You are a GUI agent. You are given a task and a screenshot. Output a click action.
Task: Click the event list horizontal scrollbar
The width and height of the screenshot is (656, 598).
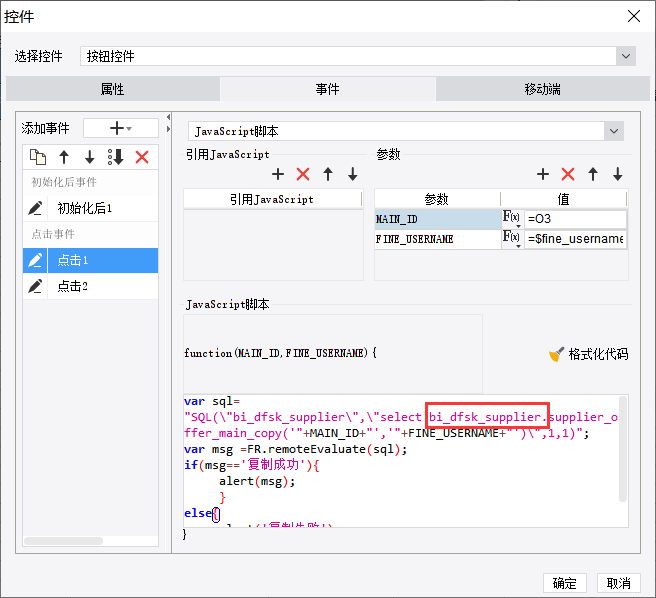tap(63, 541)
